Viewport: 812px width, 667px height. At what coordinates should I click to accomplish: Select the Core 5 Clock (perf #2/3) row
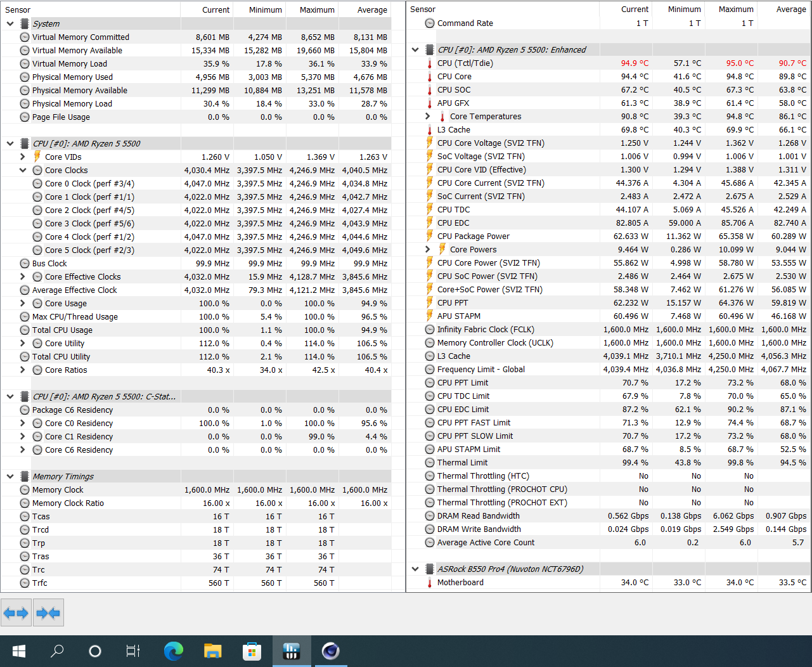pyautogui.click(x=196, y=250)
